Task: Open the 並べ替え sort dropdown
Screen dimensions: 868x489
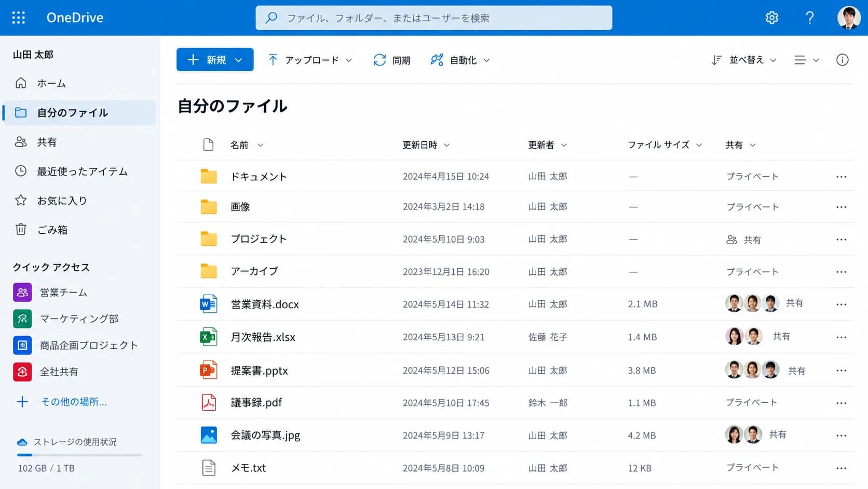Action: click(744, 60)
